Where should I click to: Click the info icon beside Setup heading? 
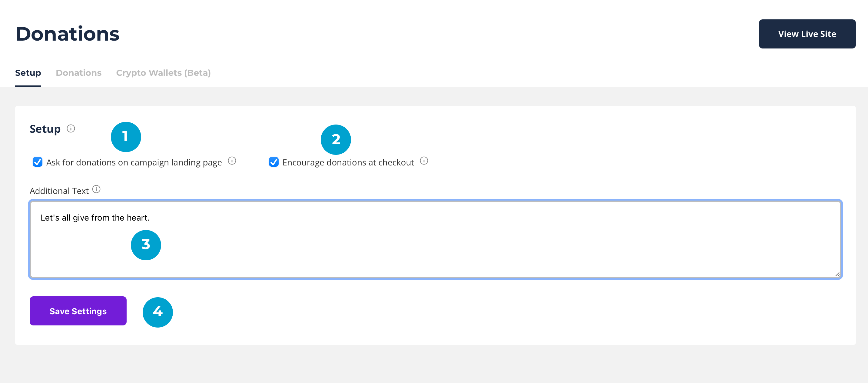71,128
